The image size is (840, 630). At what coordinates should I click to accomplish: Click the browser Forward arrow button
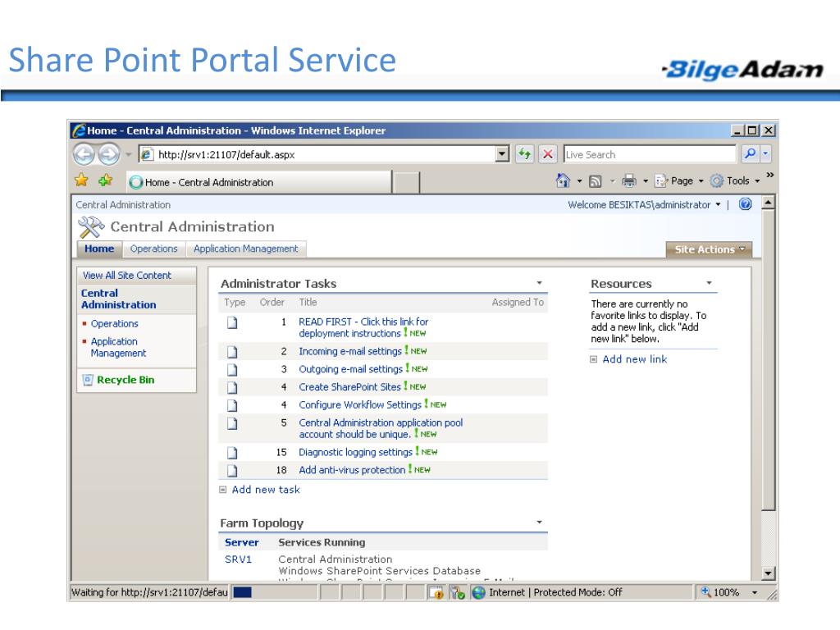[109, 154]
